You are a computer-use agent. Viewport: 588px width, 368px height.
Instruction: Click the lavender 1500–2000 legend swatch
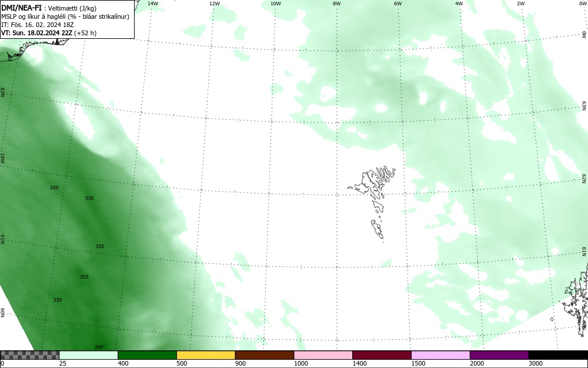(440, 355)
